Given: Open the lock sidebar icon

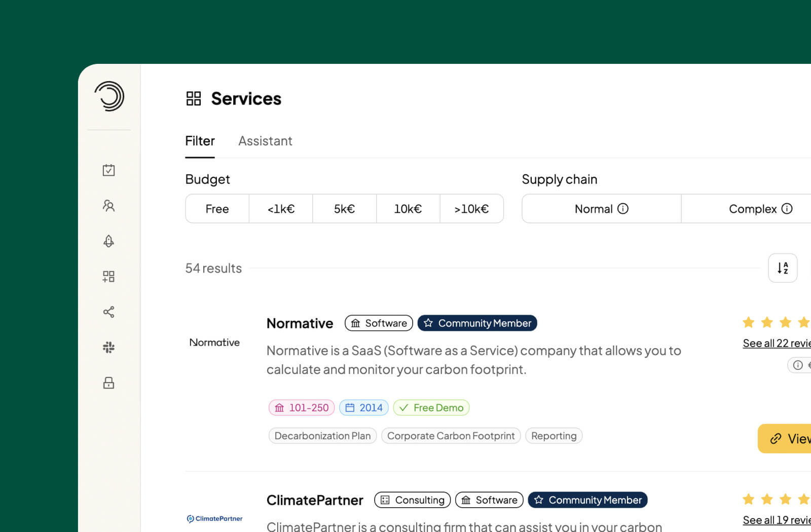Looking at the screenshot, I should 108,383.
